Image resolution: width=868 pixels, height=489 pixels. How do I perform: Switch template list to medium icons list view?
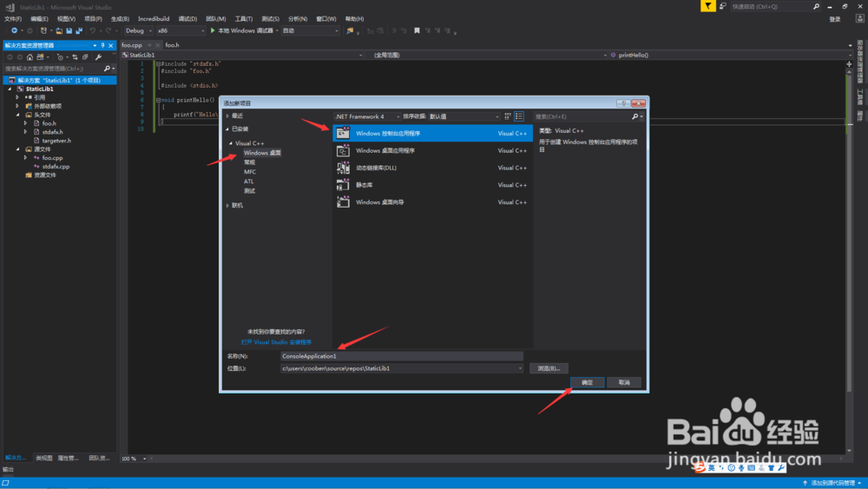tap(519, 116)
